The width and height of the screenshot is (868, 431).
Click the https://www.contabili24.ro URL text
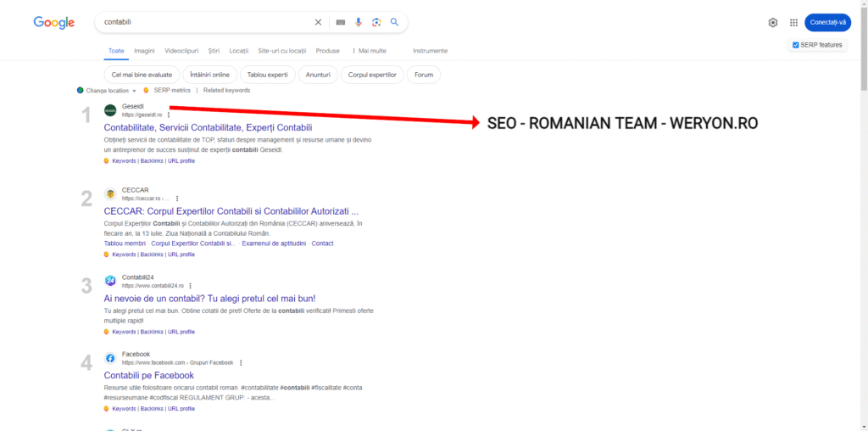coord(153,286)
